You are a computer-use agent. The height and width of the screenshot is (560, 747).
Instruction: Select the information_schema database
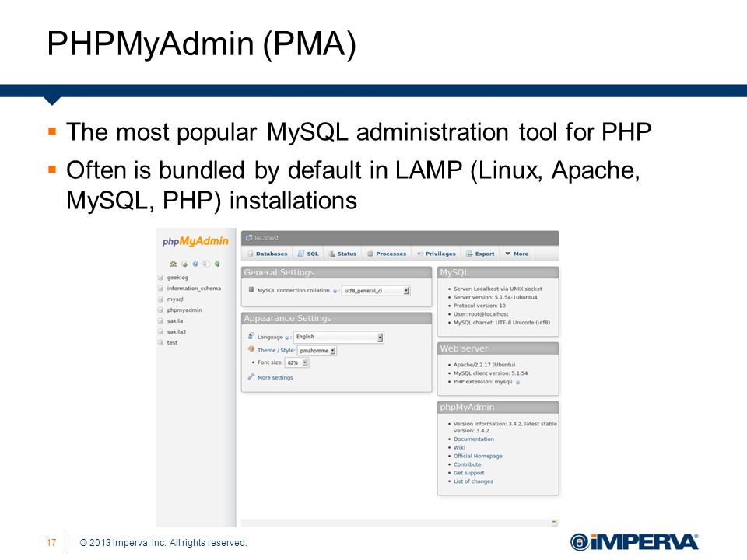(194, 289)
